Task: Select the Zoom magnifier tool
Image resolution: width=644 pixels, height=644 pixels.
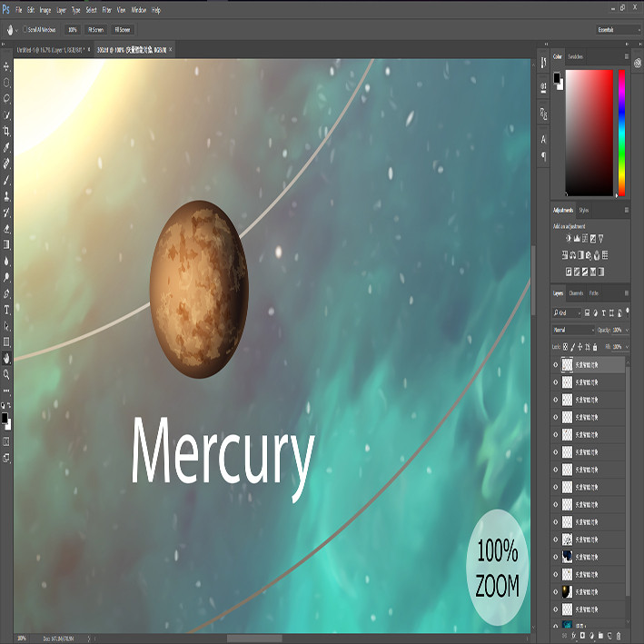Action: (6, 374)
